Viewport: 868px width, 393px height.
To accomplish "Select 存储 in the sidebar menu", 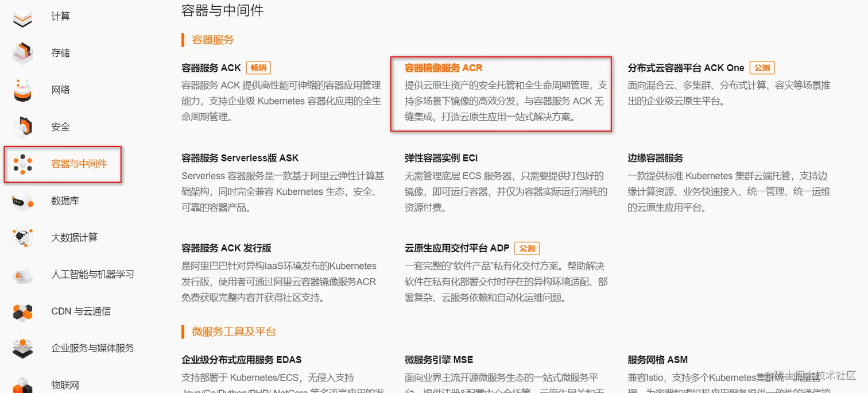I will click(60, 53).
